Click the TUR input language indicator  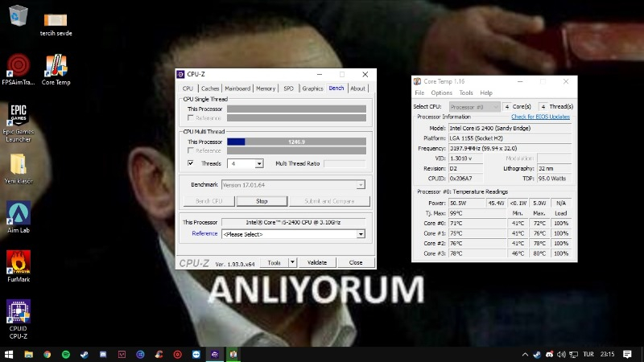pyautogui.click(x=588, y=354)
